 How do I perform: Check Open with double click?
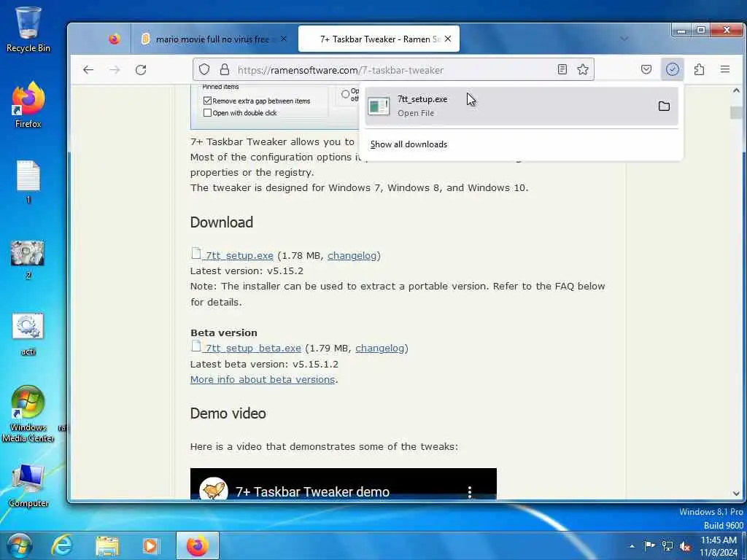(207, 113)
